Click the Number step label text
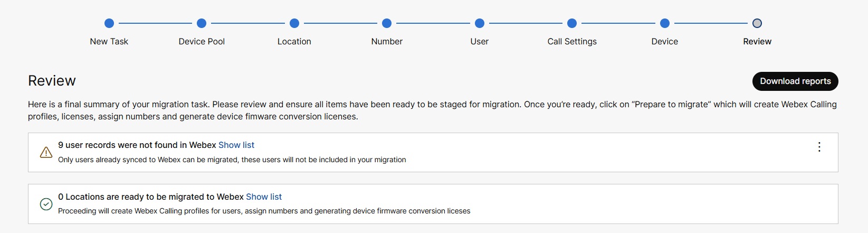Screen dimensions: 868x233 (x=387, y=42)
